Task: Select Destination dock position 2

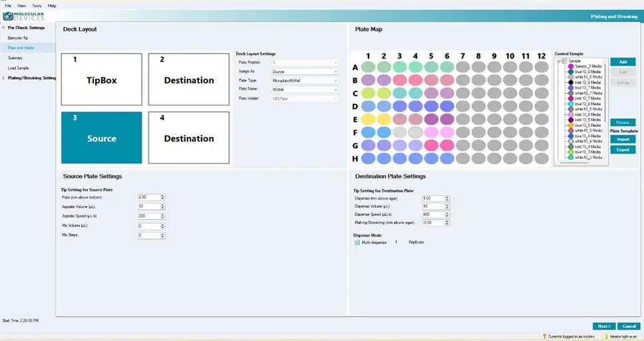Action: coord(189,79)
